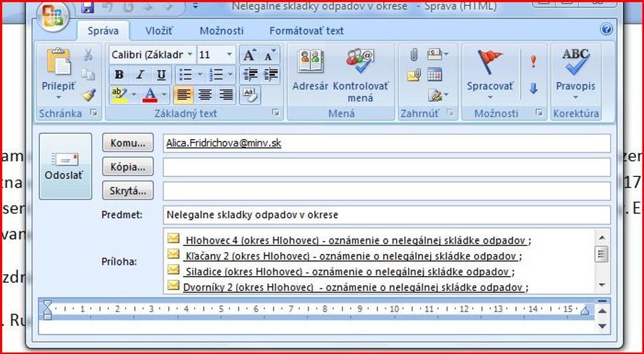Align text to the right
Screen dimensions: 644x354
[225, 95]
